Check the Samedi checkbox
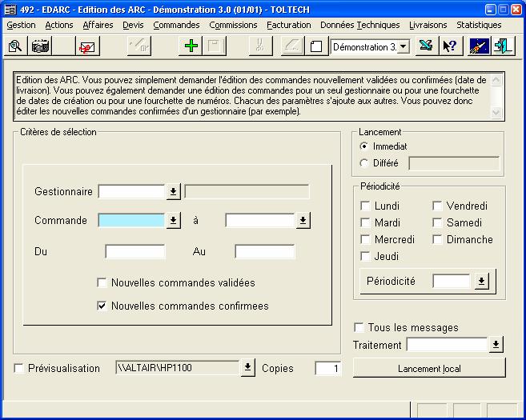Image resolution: width=526 pixels, height=420 pixels. pyautogui.click(x=437, y=222)
